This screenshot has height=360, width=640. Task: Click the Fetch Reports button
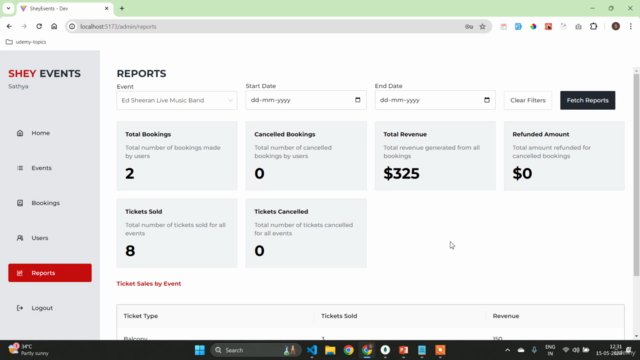[587, 100]
